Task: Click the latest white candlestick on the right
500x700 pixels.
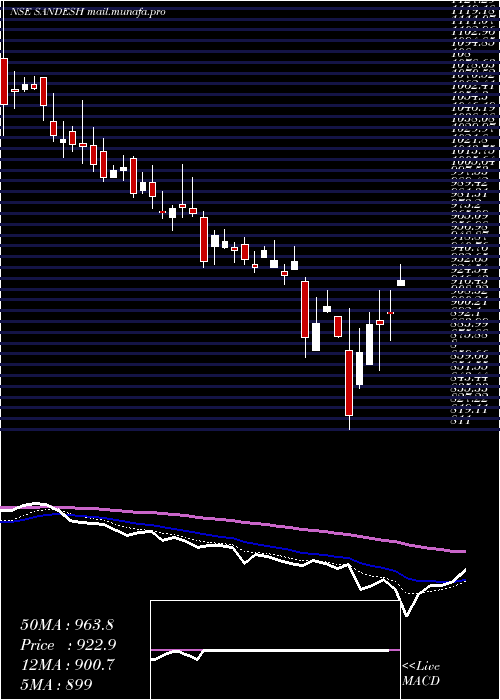Action: pos(401,283)
